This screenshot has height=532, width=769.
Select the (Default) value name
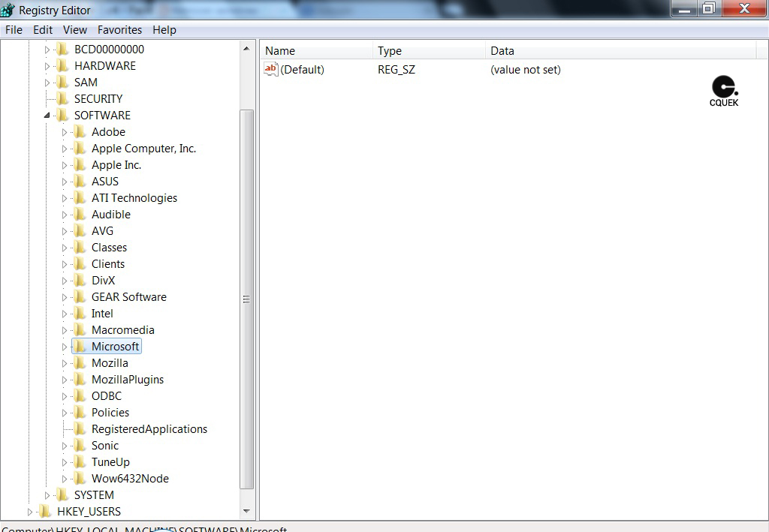pyautogui.click(x=302, y=70)
